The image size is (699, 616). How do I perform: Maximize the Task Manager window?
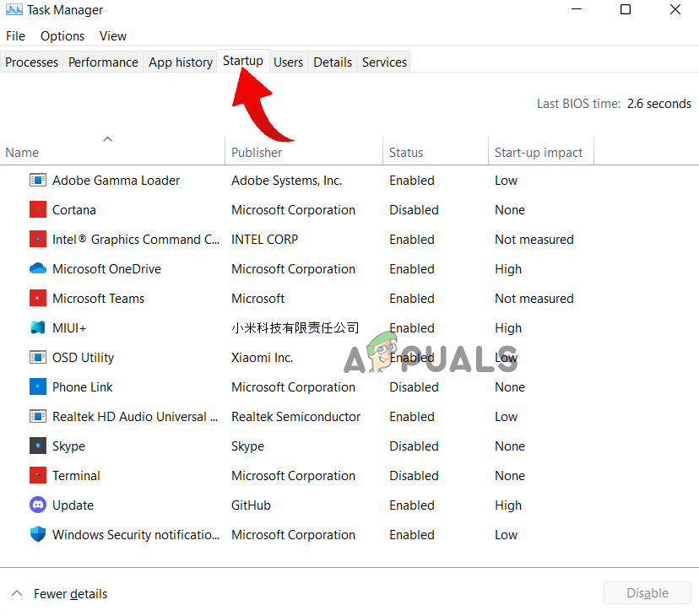626,9
